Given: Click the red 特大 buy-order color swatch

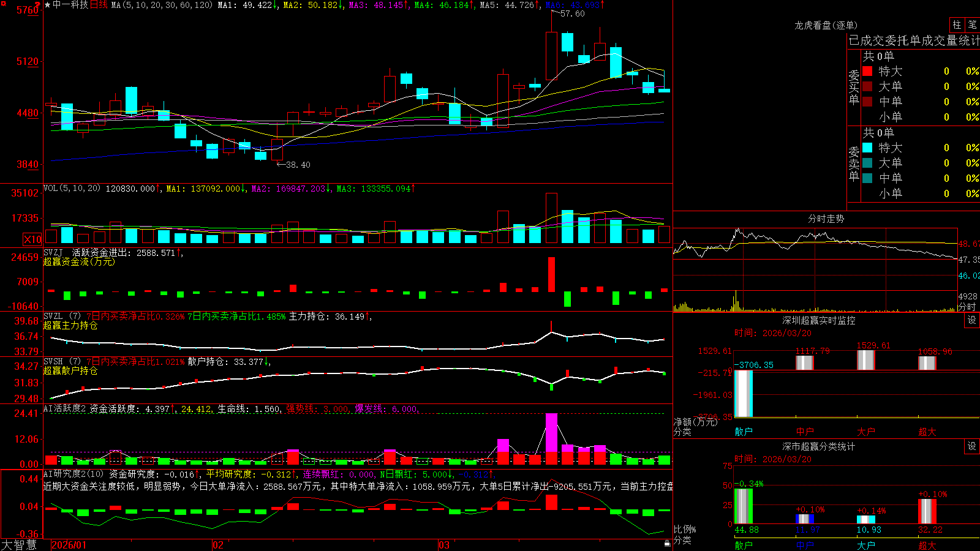Looking at the screenshot, I should 867,71.
